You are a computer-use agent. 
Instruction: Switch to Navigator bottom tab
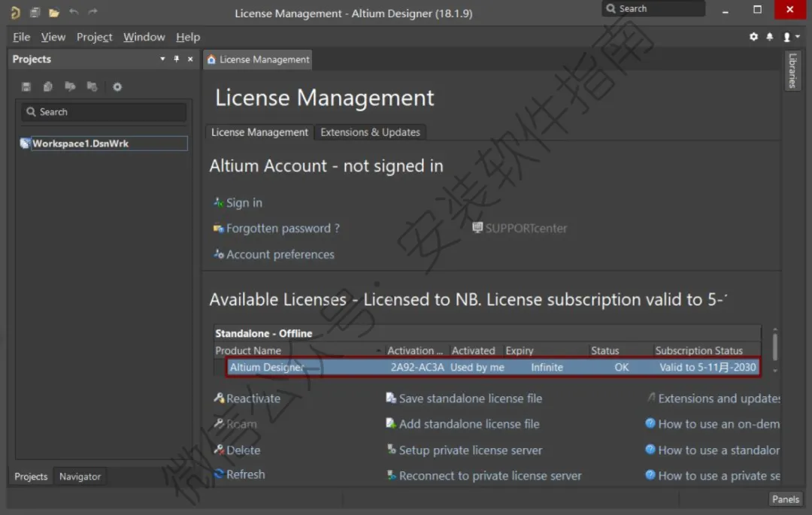point(80,477)
